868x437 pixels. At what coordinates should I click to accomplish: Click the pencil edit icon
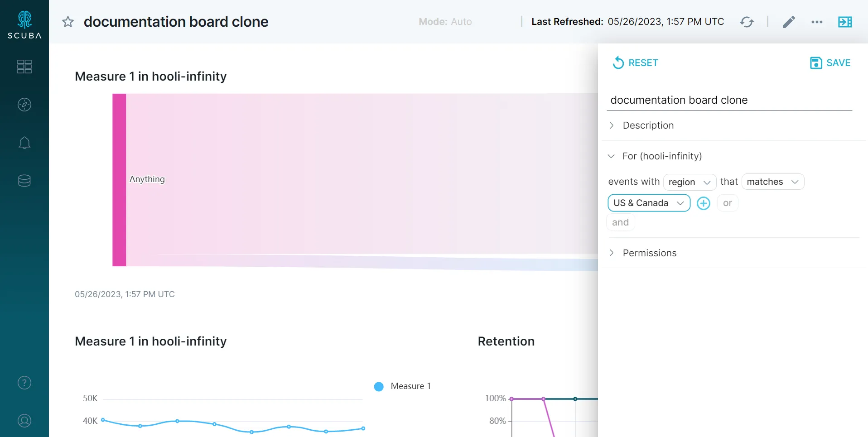(x=789, y=22)
